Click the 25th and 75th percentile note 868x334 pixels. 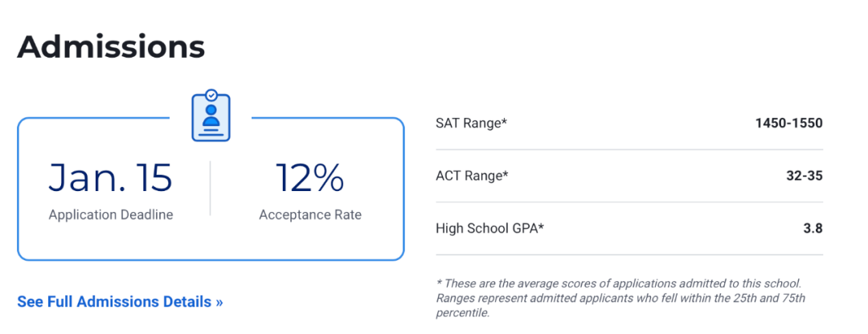620,305
